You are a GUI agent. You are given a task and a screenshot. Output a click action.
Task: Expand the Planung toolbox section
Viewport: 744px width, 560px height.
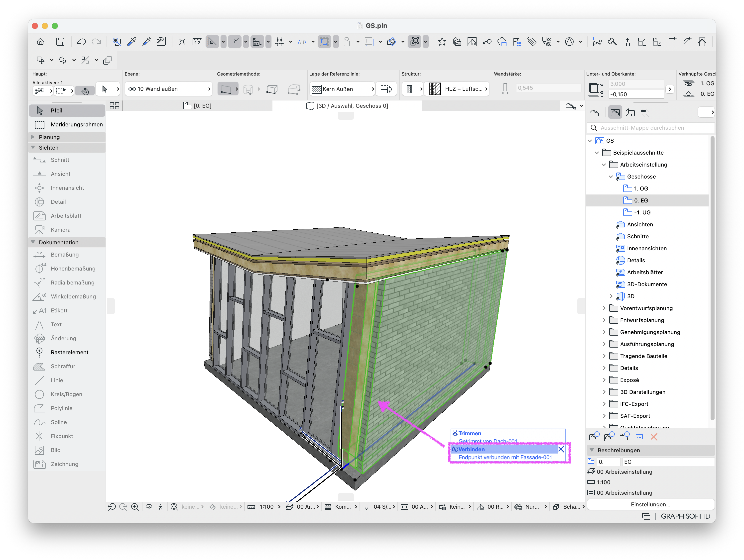(33, 137)
